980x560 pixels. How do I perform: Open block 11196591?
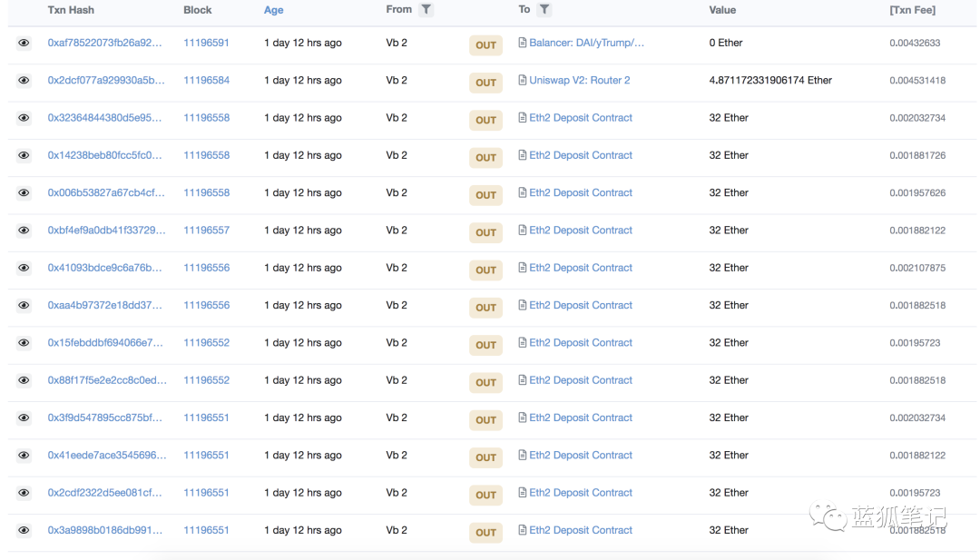(206, 44)
